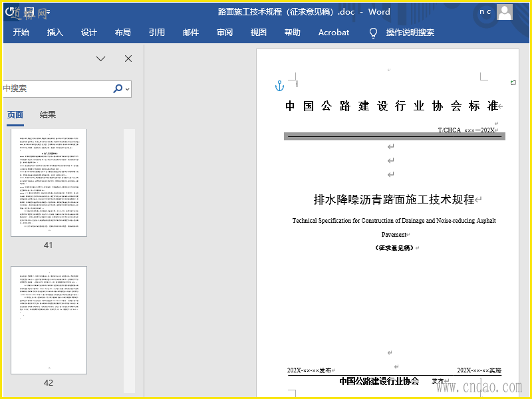This screenshot has height=399, width=532.
Task: Click the blue anchor icon on the page
Action: [279, 86]
